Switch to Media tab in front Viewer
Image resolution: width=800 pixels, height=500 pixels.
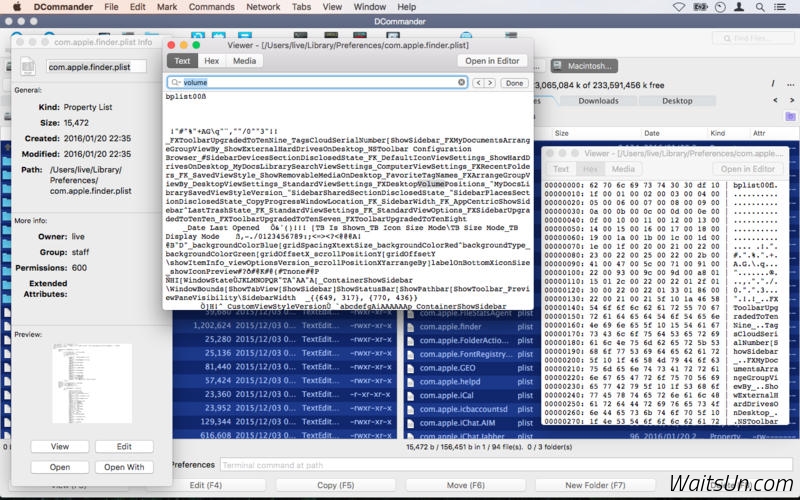244,61
